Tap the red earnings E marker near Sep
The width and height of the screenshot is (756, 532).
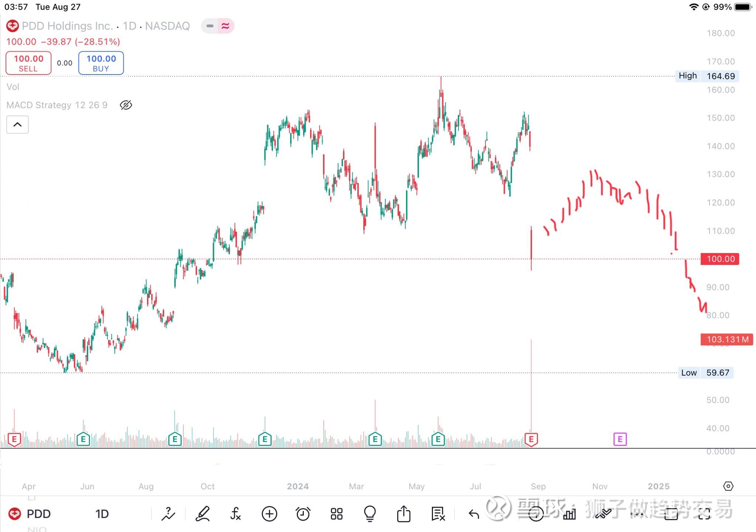coord(531,439)
